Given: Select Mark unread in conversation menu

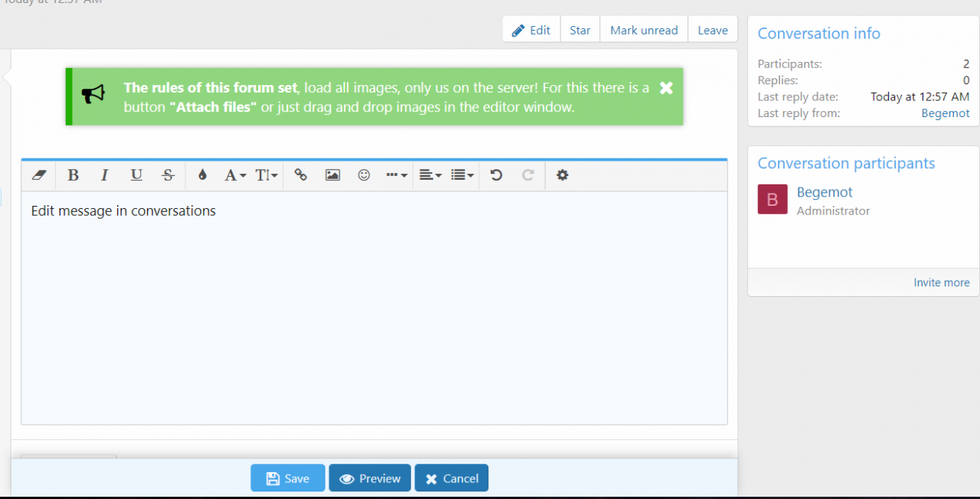Looking at the screenshot, I should 644,31.
